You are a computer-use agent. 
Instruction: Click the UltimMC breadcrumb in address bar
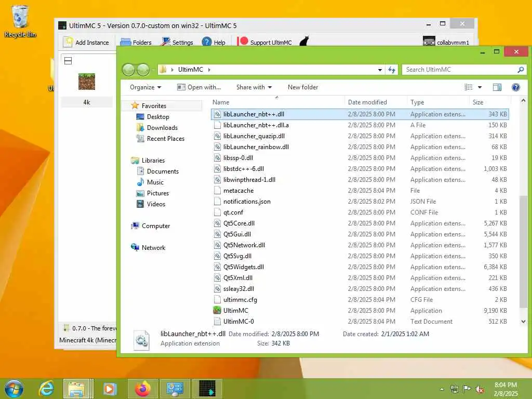[x=190, y=70]
